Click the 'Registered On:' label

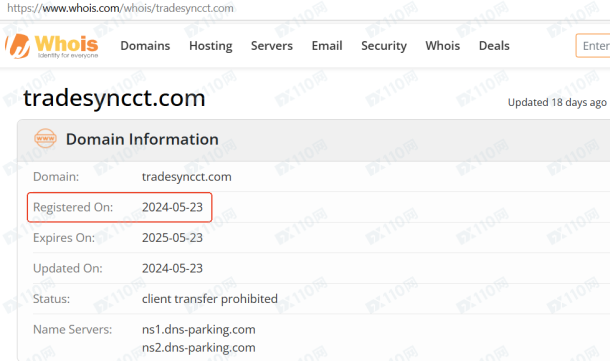pyautogui.click(x=73, y=207)
